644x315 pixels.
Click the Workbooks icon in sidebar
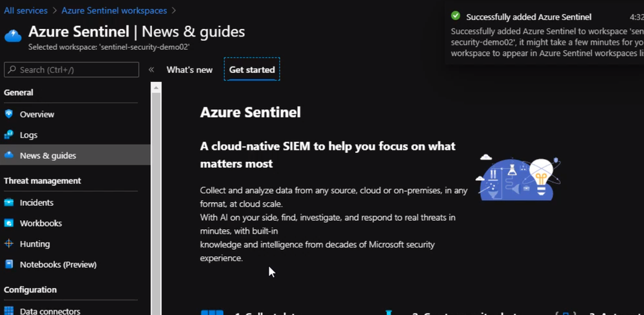(x=9, y=223)
